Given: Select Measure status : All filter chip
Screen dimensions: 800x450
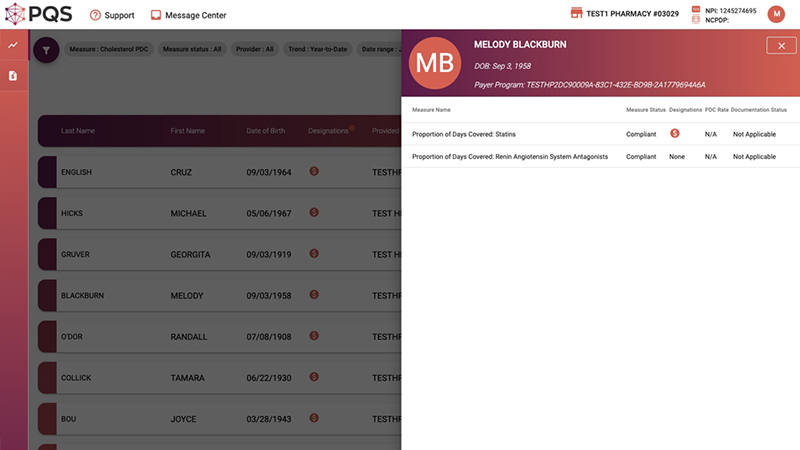Looking at the screenshot, I should [192, 49].
